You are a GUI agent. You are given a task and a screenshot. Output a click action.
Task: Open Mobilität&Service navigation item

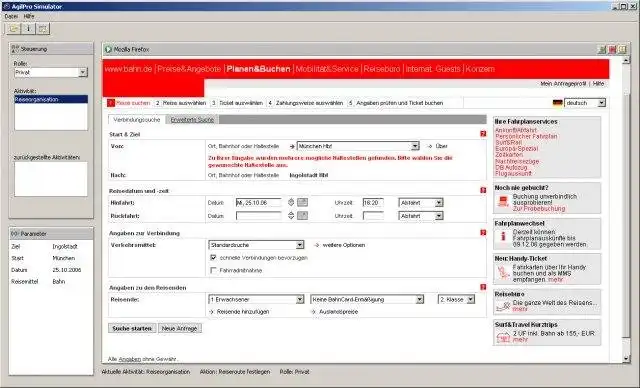[327, 69]
